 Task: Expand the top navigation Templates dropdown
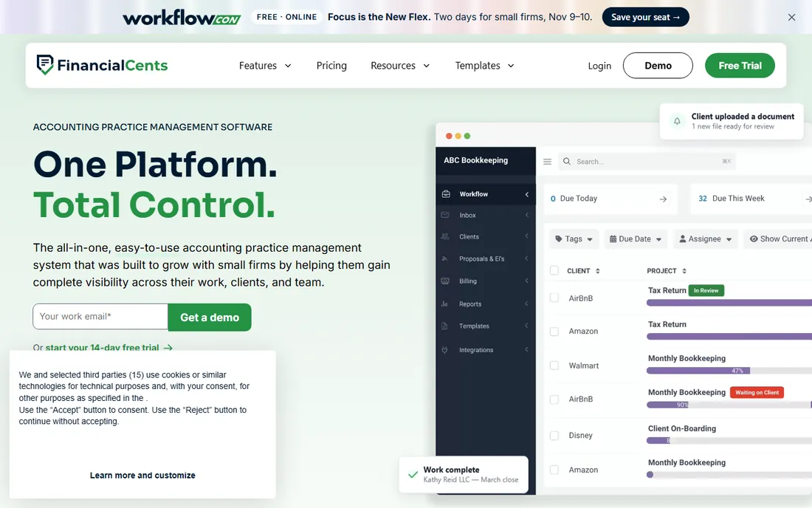pyautogui.click(x=485, y=66)
